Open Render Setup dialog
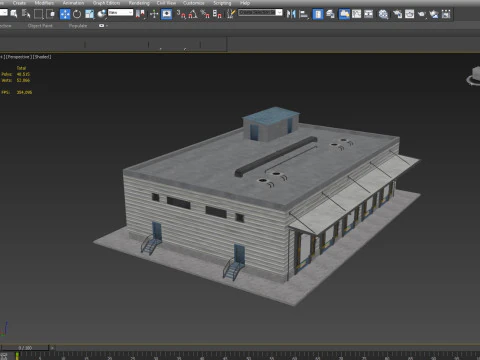 [x=397, y=14]
